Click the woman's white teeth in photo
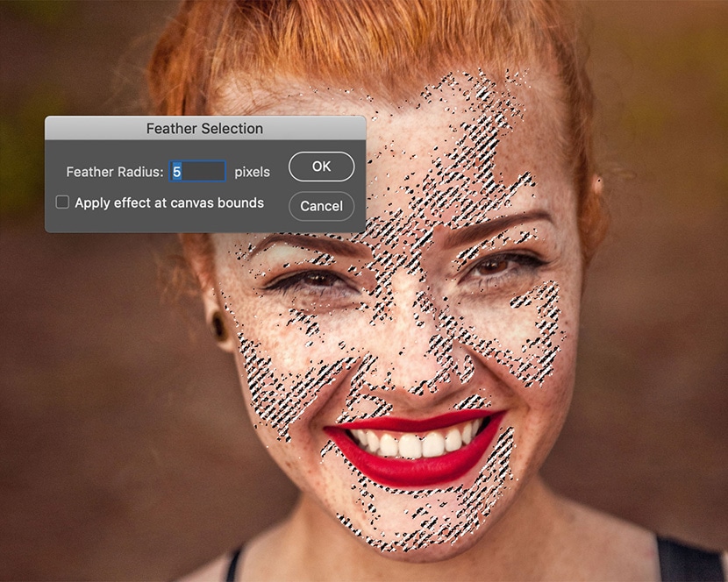The image size is (728, 582). point(412,443)
